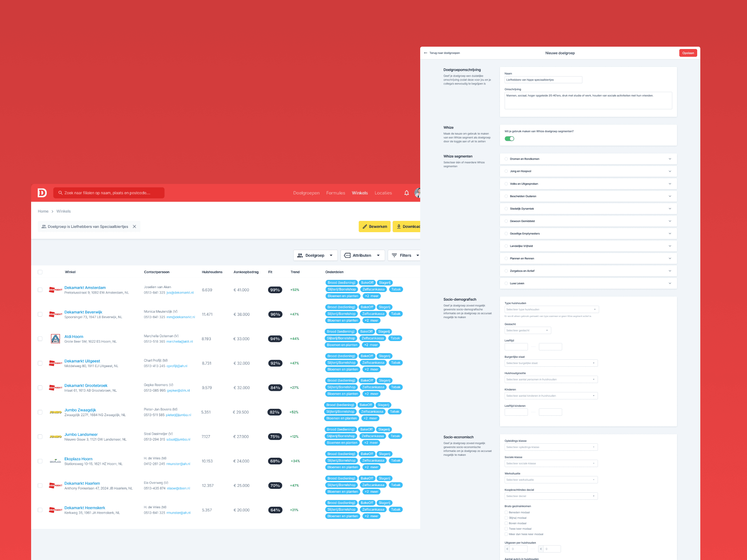The height and width of the screenshot is (560, 747).
Task: Open the Burgerlijke staat dropdown
Action: 551,363
